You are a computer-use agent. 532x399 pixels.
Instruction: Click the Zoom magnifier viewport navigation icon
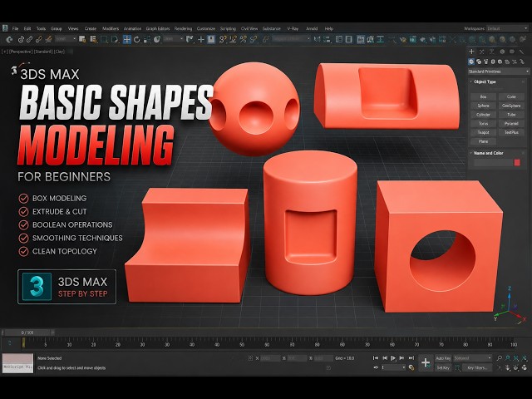pos(500,358)
